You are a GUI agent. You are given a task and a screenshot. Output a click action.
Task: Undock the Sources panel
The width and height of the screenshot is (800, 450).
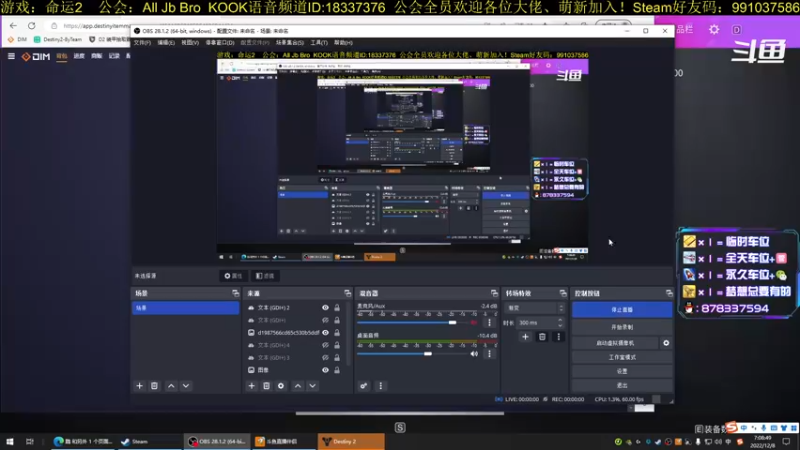(347, 293)
